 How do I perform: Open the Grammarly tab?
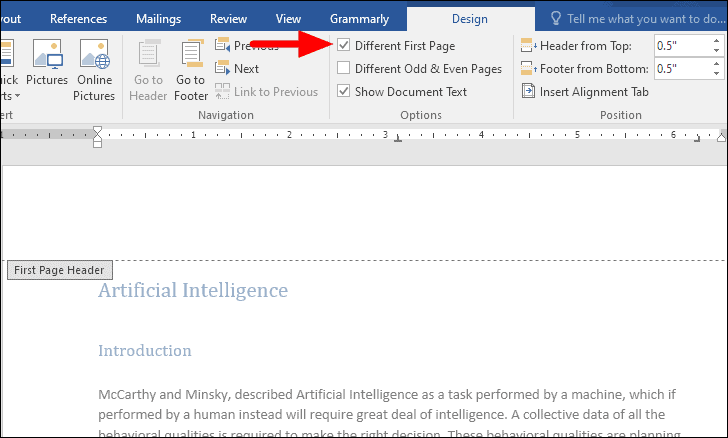point(360,19)
